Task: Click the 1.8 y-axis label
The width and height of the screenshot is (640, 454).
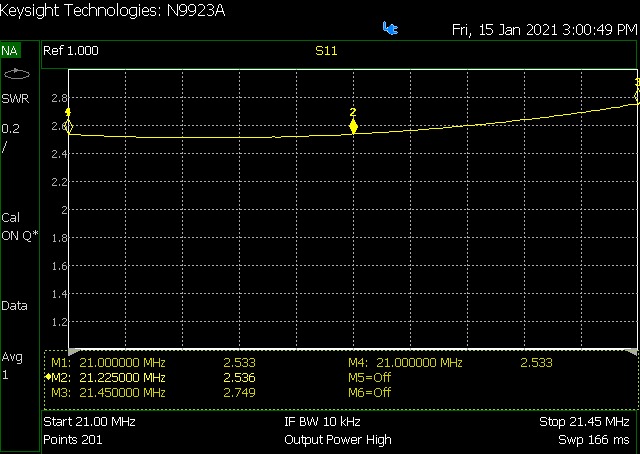Action: coord(59,238)
